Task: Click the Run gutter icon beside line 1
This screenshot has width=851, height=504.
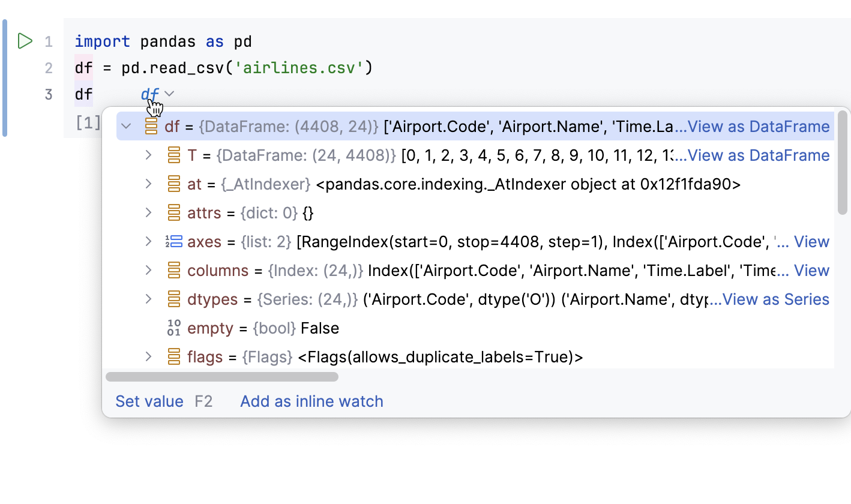Action: pos(25,41)
